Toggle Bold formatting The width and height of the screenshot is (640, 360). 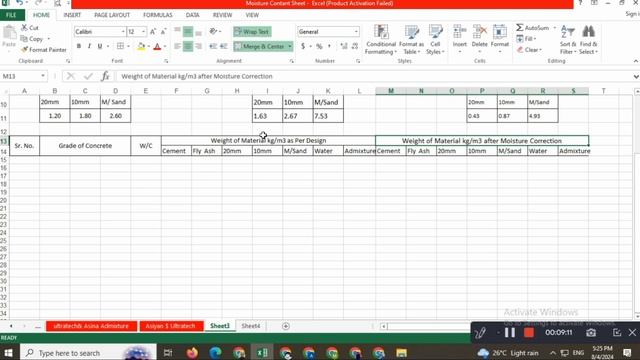coord(79,46)
